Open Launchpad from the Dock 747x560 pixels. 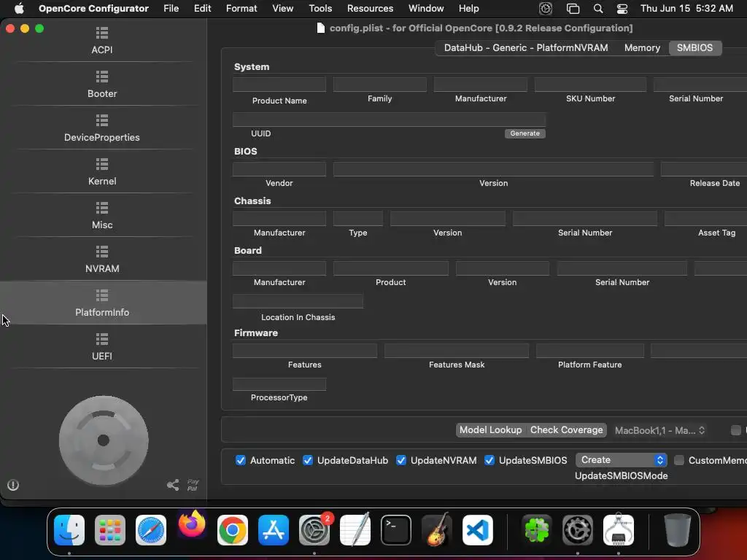(x=110, y=530)
